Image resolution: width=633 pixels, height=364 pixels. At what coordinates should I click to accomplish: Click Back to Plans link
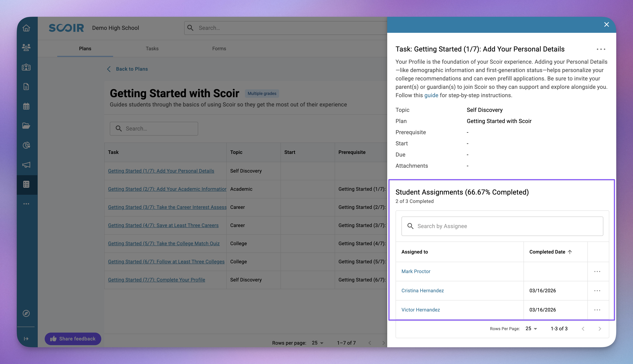click(132, 69)
